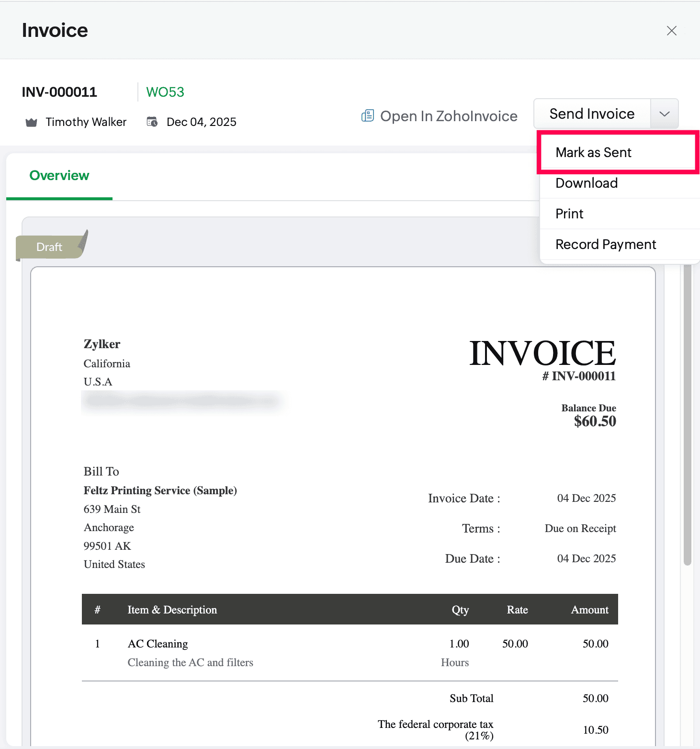Select Record Payment in the menu
The height and width of the screenshot is (749, 700).
tap(606, 244)
